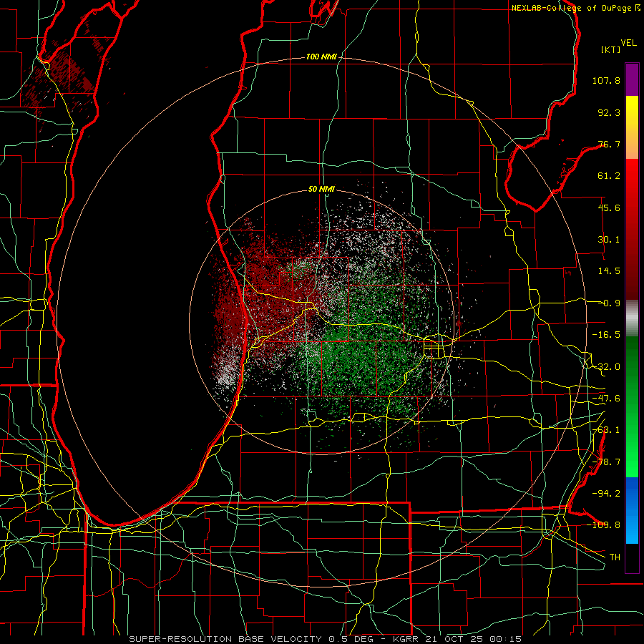Pick the purple segment of the velocity scale
This screenshot has width=644, height=644.
click(632, 79)
